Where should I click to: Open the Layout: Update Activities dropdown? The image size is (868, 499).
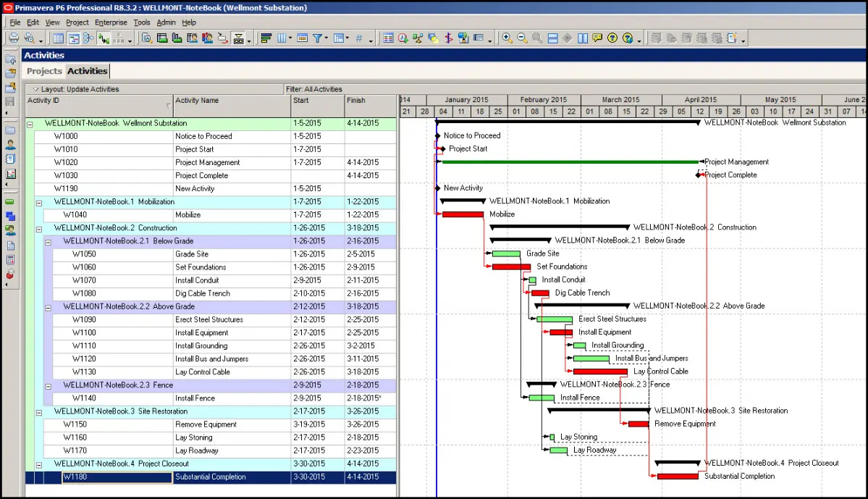click(35, 89)
